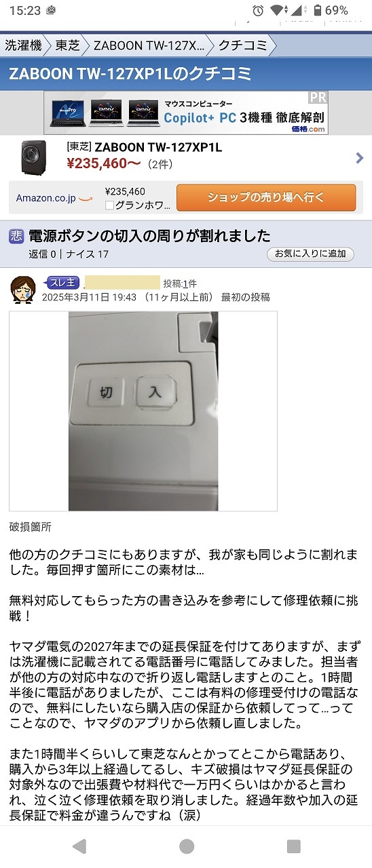This screenshot has height=868, width=372.
Task: Select the クチコミ breadcrumb tab
Action: pyautogui.click(x=242, y=45)
